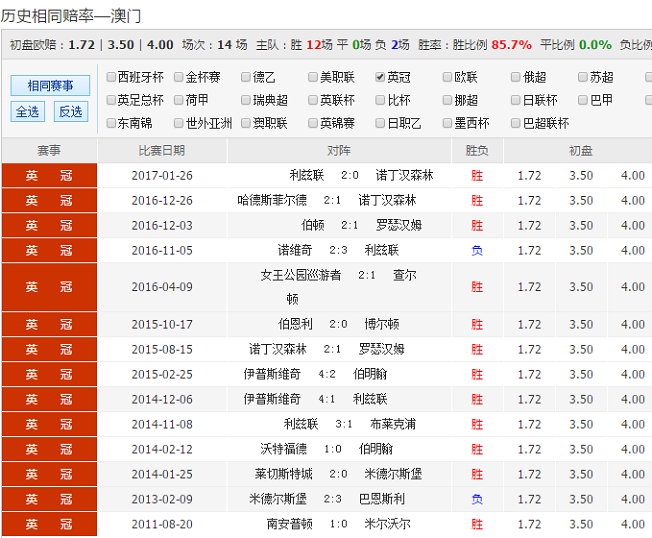
Task: Tick the 瑞典超 checkbox
Action: [x=246, y=100]
